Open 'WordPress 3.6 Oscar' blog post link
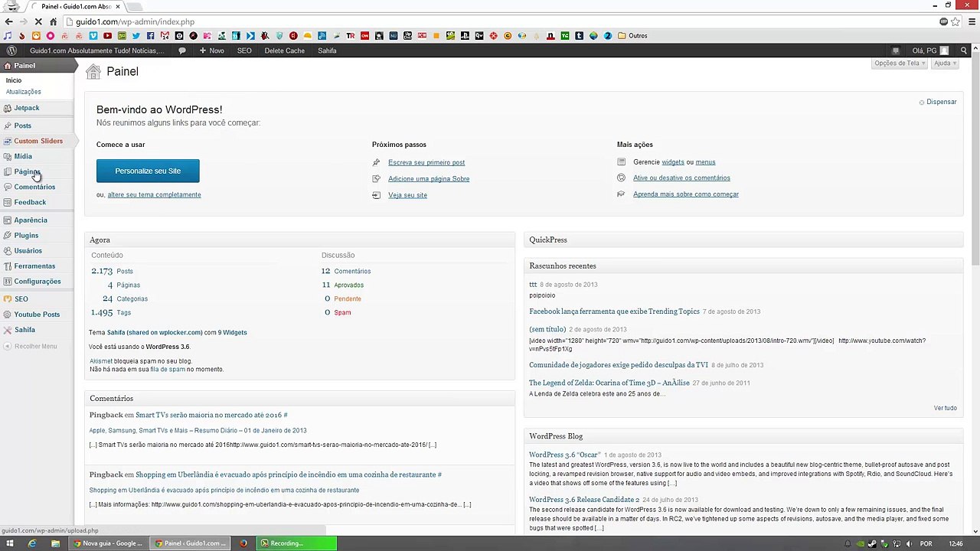The height and width of the screenshot is (551, 980). pos(564,455)
